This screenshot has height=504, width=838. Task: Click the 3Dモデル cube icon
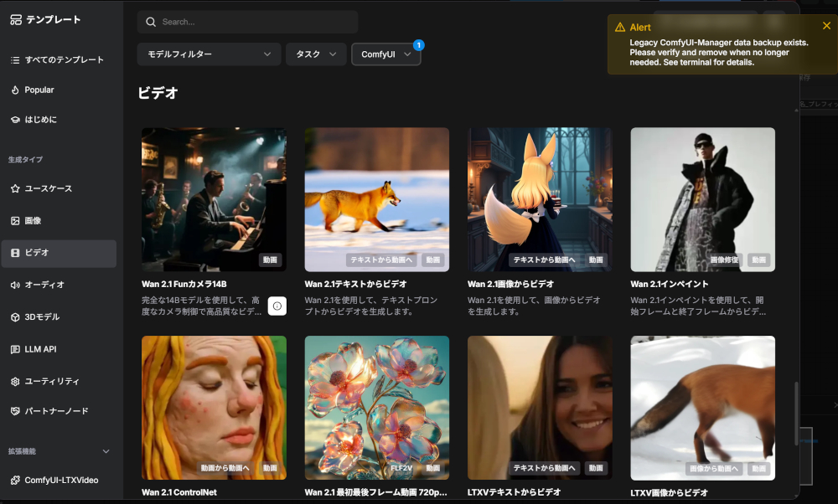(15, 317)
